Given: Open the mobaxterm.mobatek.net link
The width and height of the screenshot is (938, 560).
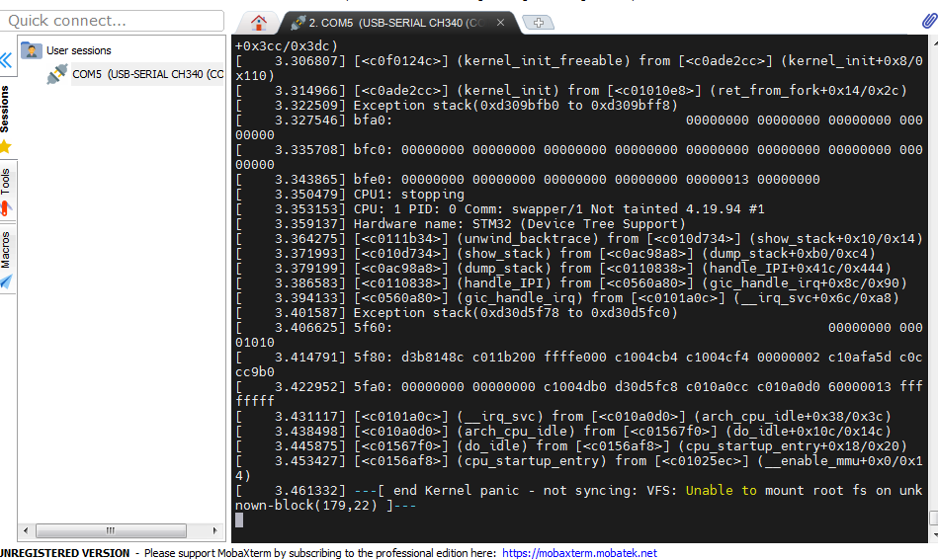Looking at the screenshot, I should click(x=579, y=553).
